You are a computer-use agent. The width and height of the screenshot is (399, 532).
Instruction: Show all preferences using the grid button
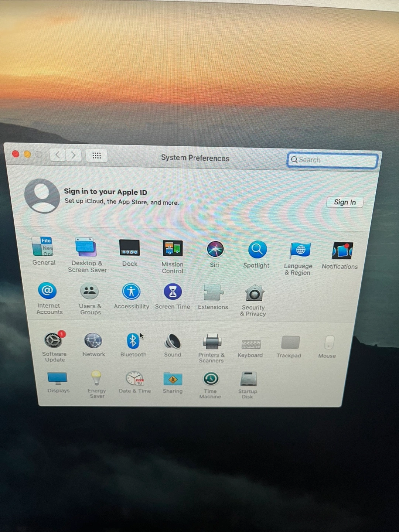coord(96,156)
